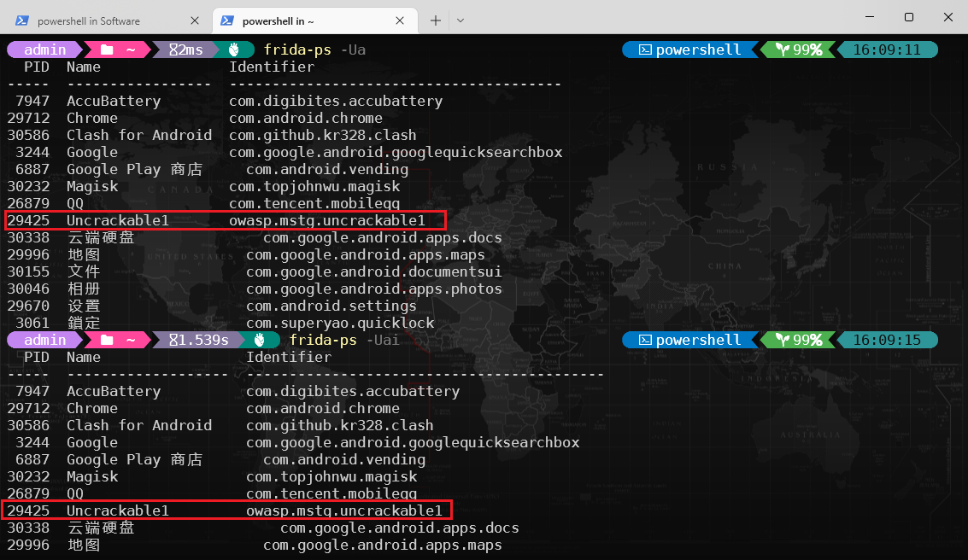This screenshot has height=560, width=968.
Task: Select the 'powershell in ~' tab
Action: click(315, 20)
